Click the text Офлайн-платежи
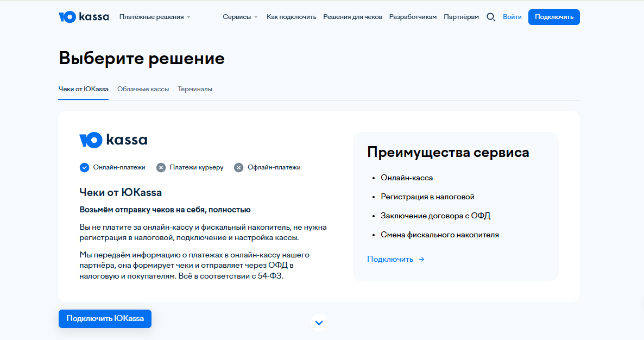 pos(274,167)
